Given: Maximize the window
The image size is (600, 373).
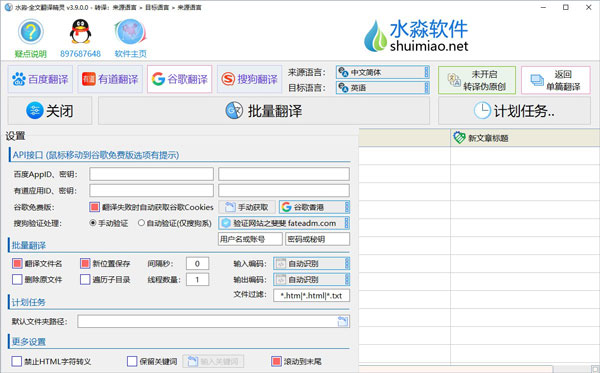Looking at the screenshot, I should coord(566,7).
